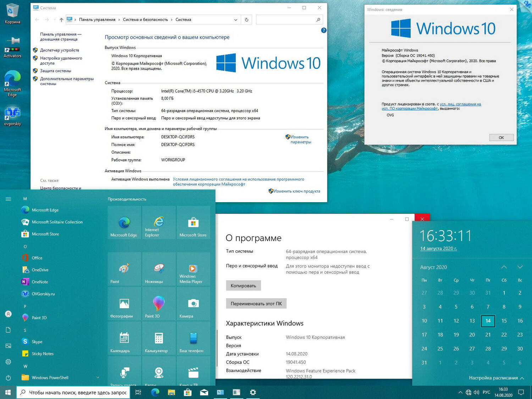Click the Internet Explorer start tile

(159, 222)
